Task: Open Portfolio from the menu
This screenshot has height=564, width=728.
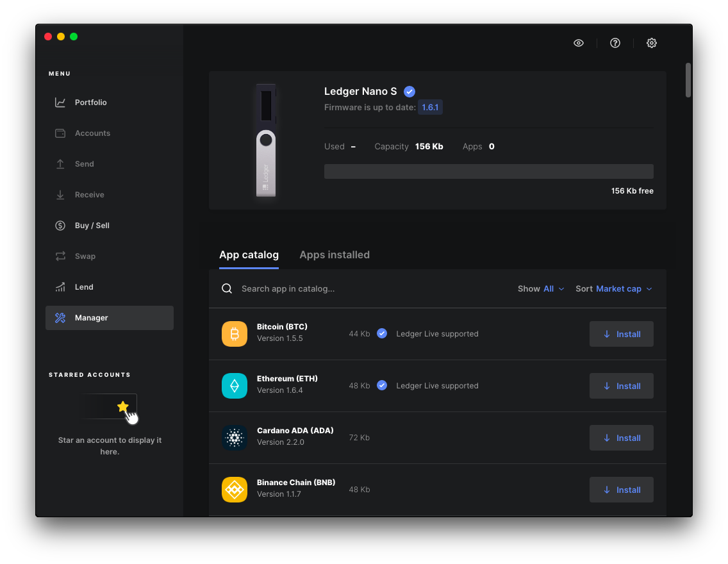Action: pyautogui.click(x=110, y=102)
